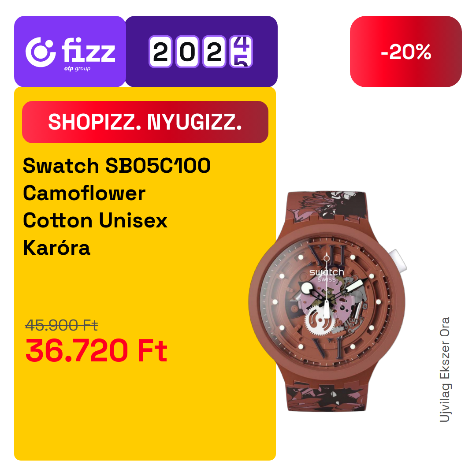
Task: Click the flipping last year digit
Action: click(x=241, y=52)
